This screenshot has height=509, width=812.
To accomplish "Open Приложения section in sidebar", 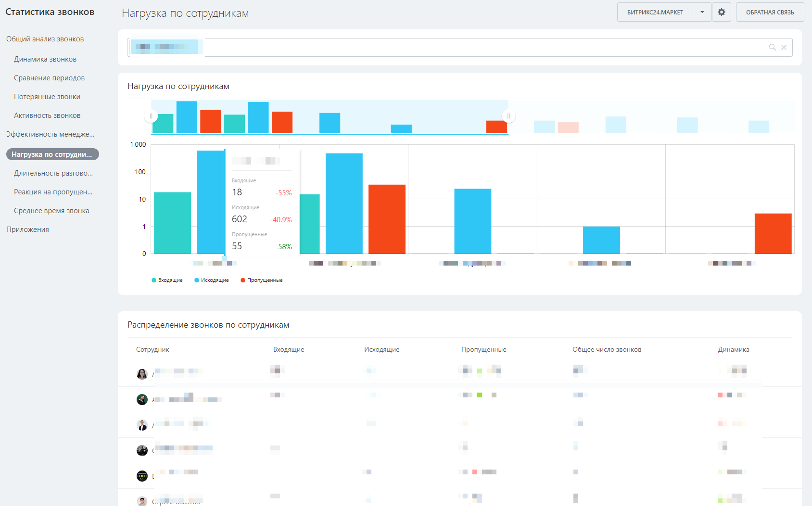I will [x=27, y=229].
